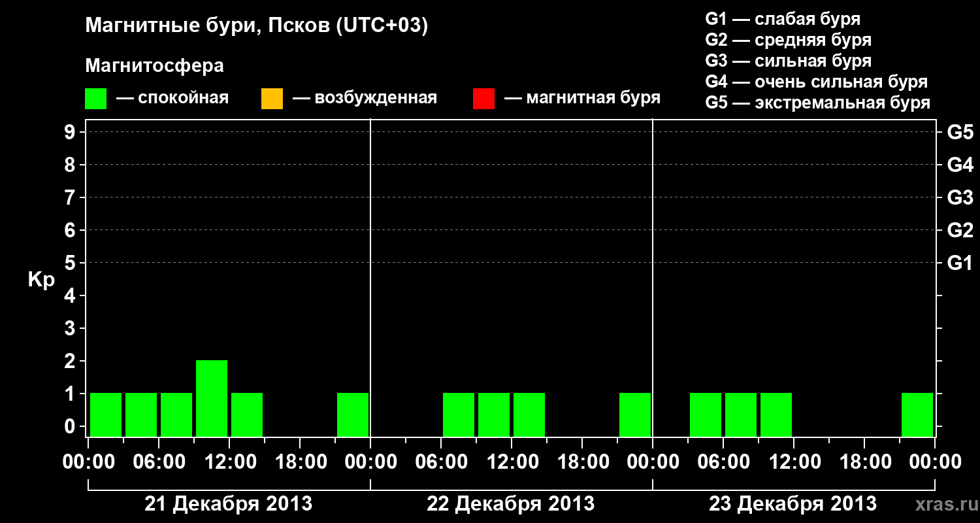Click the 12:00 time label for 23 December

tap(794, 462)
